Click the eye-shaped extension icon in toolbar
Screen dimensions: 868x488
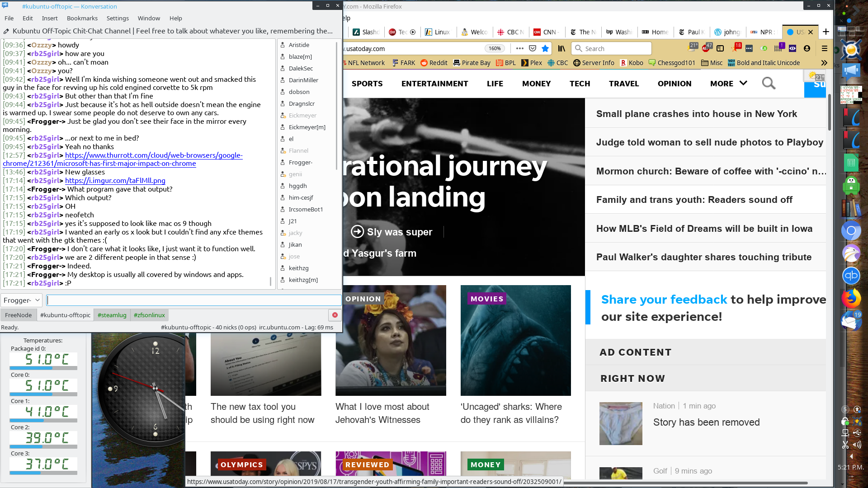tap(793, 48)
